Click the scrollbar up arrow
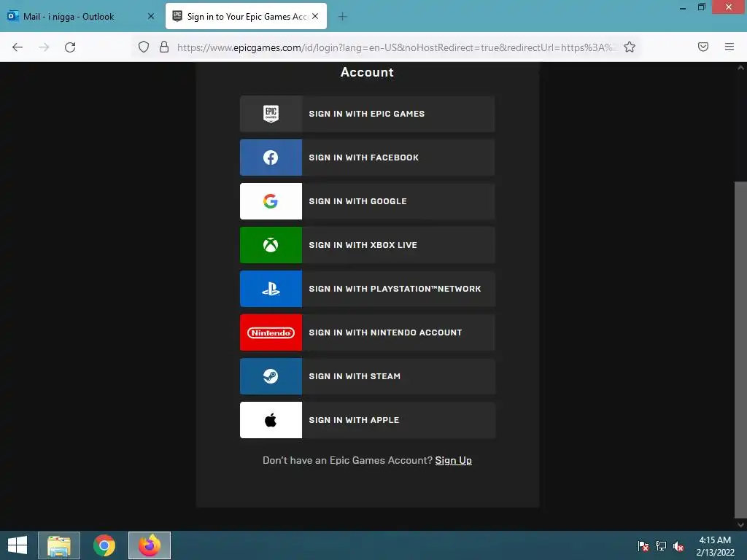The height and width of the screenshot is (560, 747). point(740,68)
